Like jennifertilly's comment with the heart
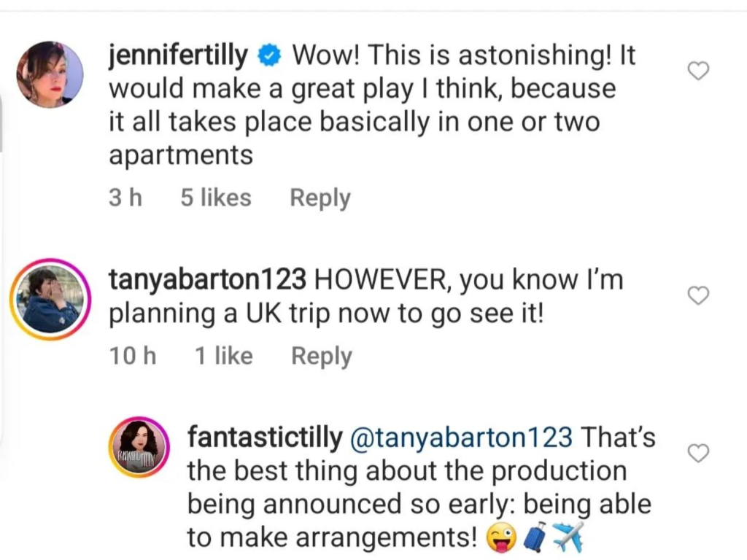The image size is (747, 560). [699, 71]
